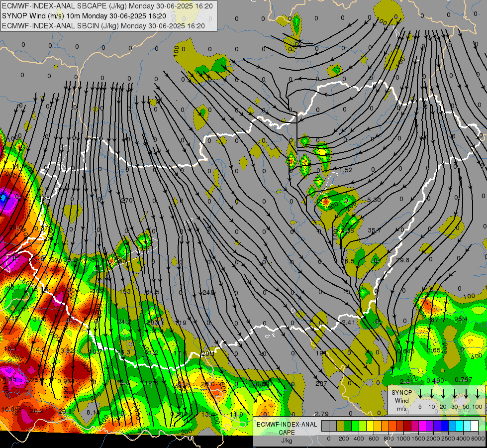Click the 9.15 value on the map
The width and height of the screenshot is (487, 448).
(x=11, y=319)
